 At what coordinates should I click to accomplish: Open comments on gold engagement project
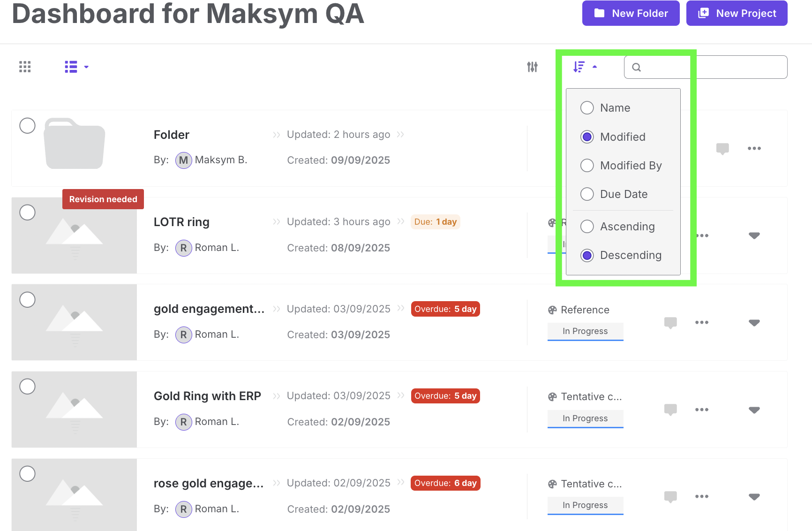(670, 323)
